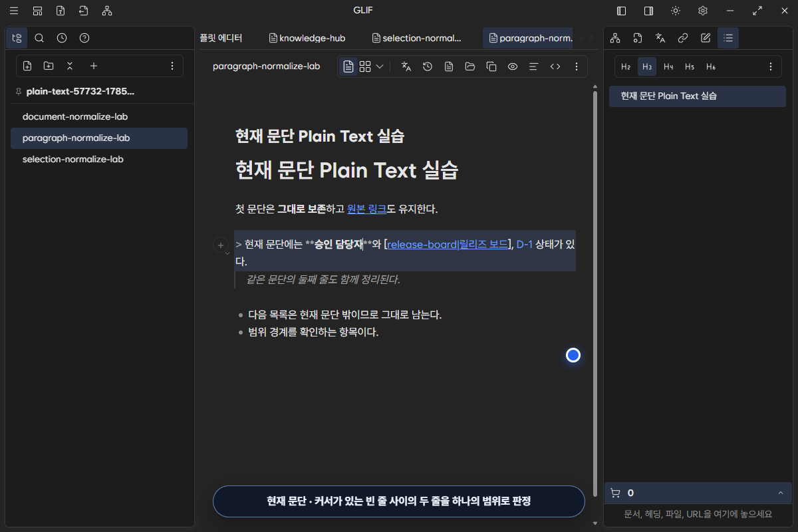Select the paragraph-norm. tab
Screen dimensions: 798x532
pos(529,38)
